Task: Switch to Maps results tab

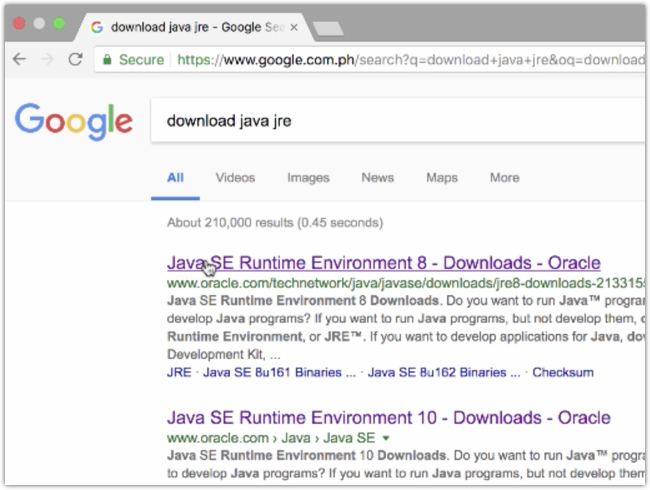Action: 442,178
